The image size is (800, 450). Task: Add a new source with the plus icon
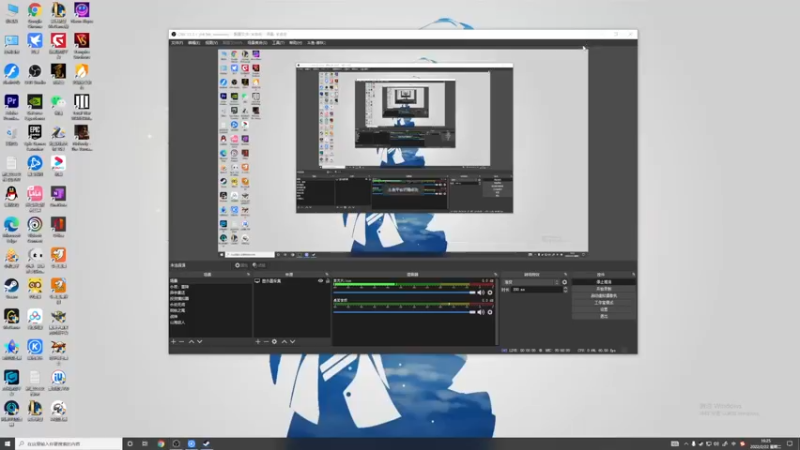(258, 341)
